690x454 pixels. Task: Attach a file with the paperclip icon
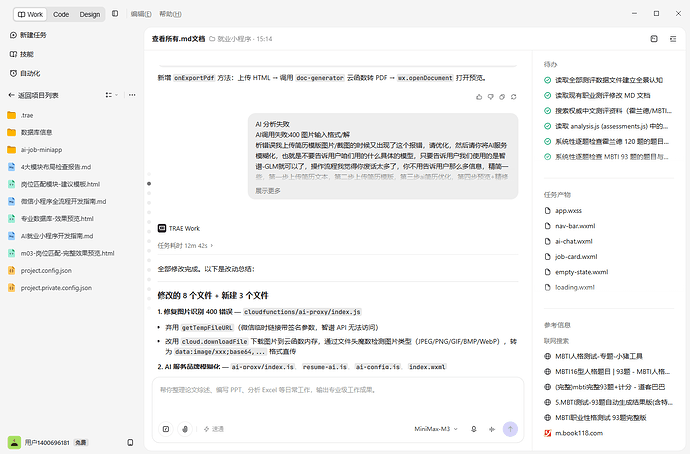pos(185,429)
